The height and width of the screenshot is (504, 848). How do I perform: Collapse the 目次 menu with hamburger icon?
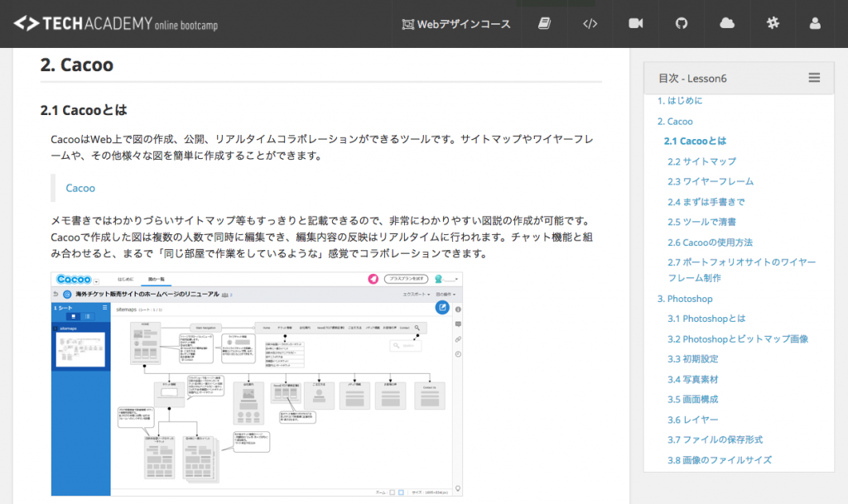pyautogui.click(x=814, y=78)
